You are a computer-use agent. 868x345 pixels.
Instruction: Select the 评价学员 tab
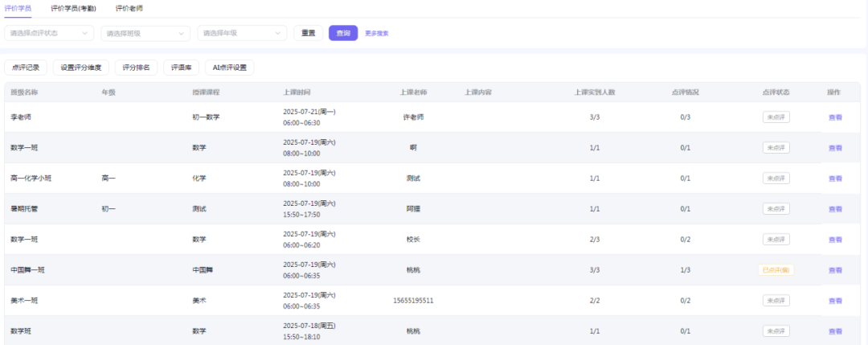(x=18, y=8)
